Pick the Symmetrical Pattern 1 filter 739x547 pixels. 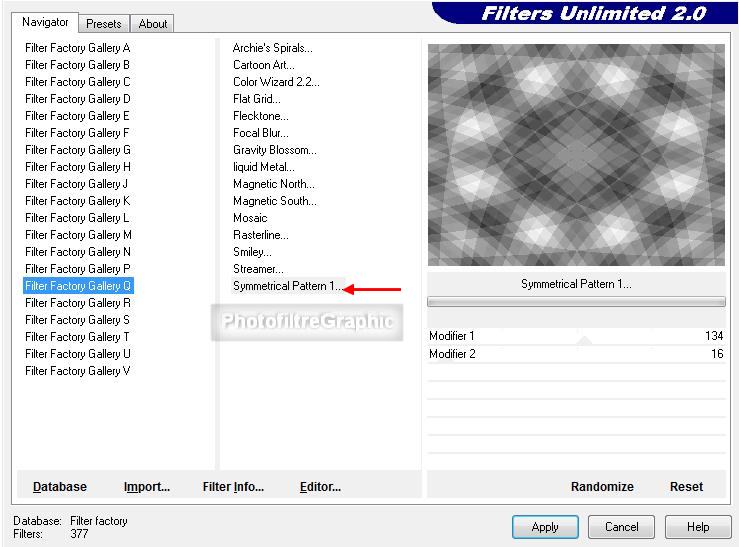coord(287,286)
